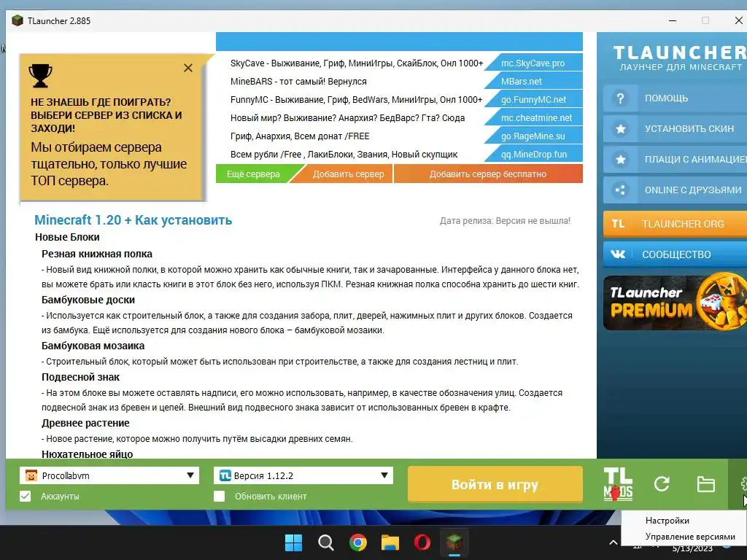Click the refresh versions icon

(x=662, y=484)
